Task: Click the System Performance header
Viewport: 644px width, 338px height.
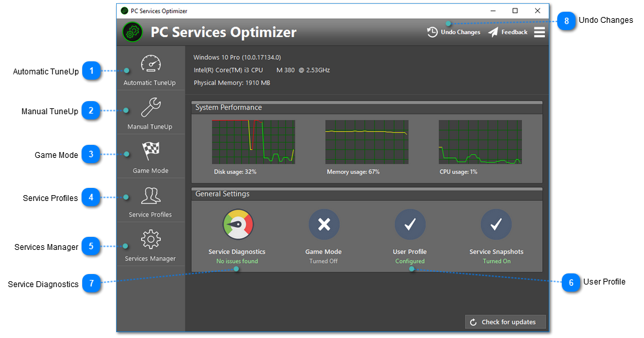Action: click(228, 108)
